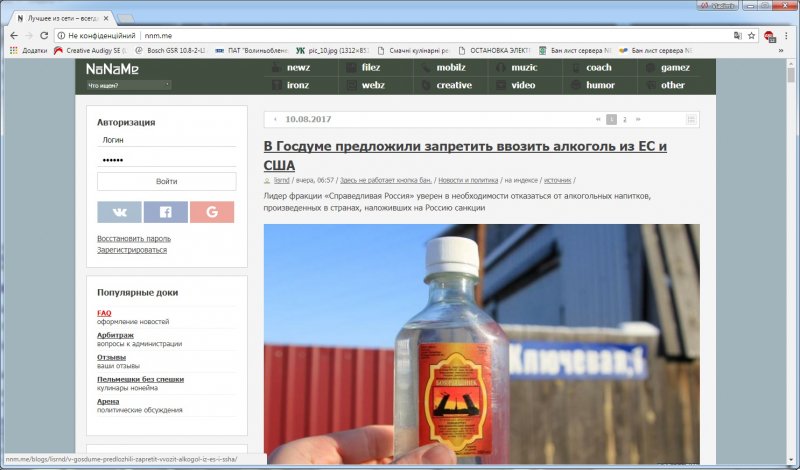Click 'Восстановить пароль' link

[134, 238]
